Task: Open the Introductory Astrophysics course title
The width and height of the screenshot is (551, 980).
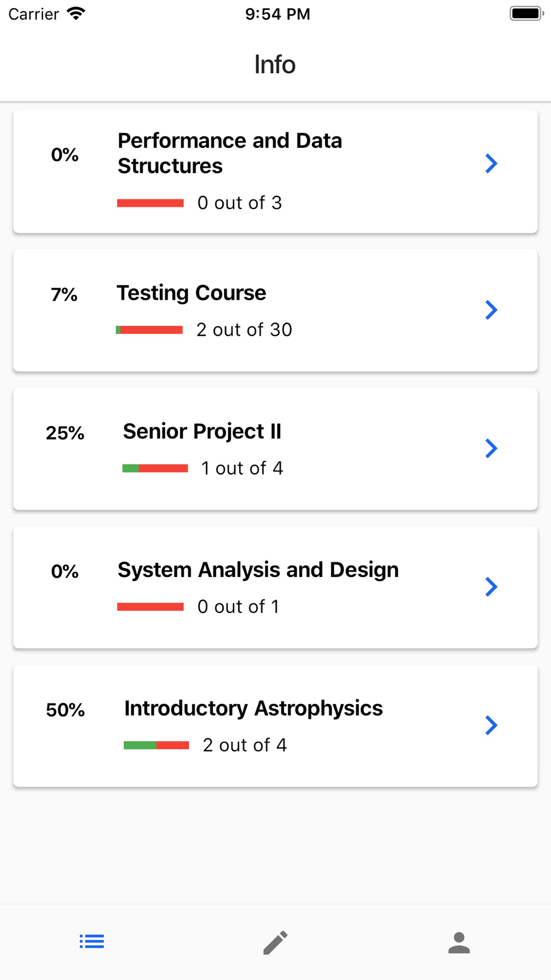Action: point(253,708)
